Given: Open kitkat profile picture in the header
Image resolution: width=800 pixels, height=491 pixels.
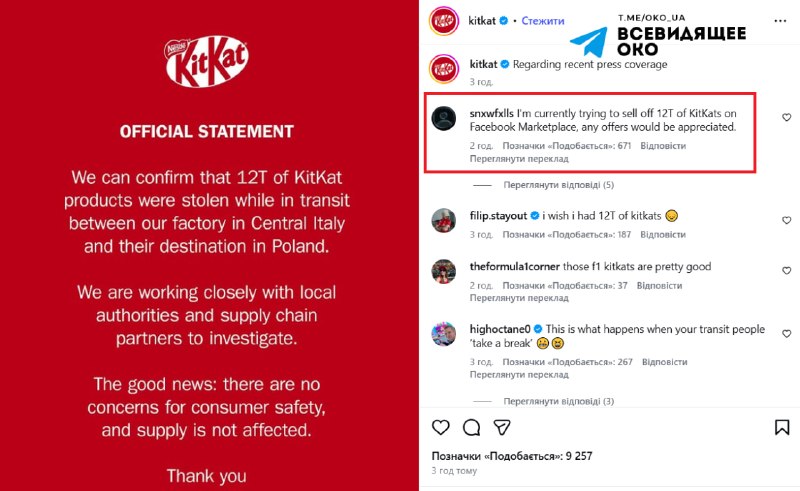Looking at the screenshot, I should pos(444,20).
